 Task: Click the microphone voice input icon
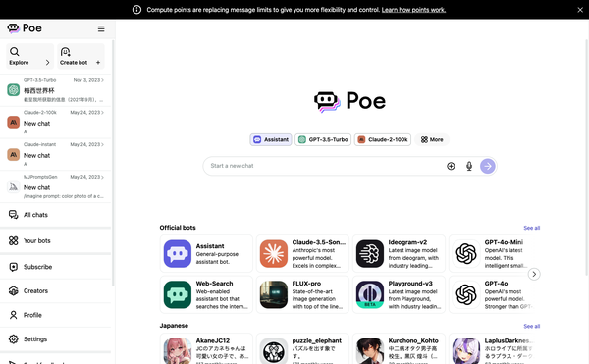[469, 166]
